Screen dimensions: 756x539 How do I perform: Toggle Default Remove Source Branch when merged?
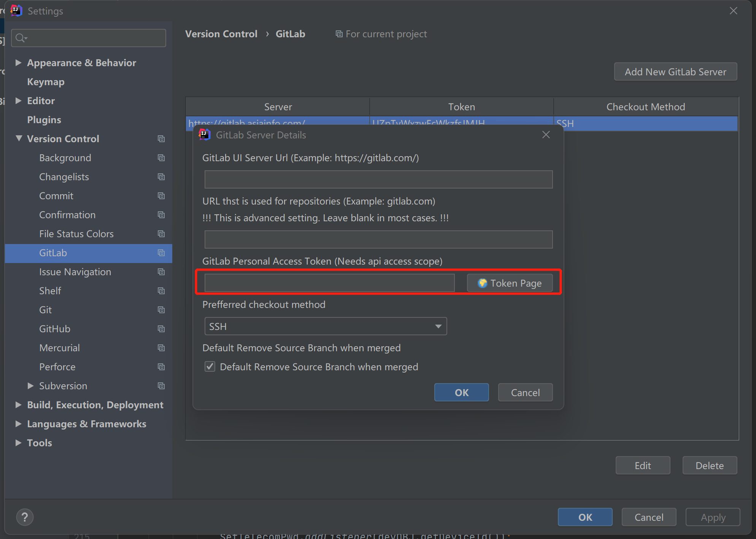pyautogui.click(x=210, y=367)
